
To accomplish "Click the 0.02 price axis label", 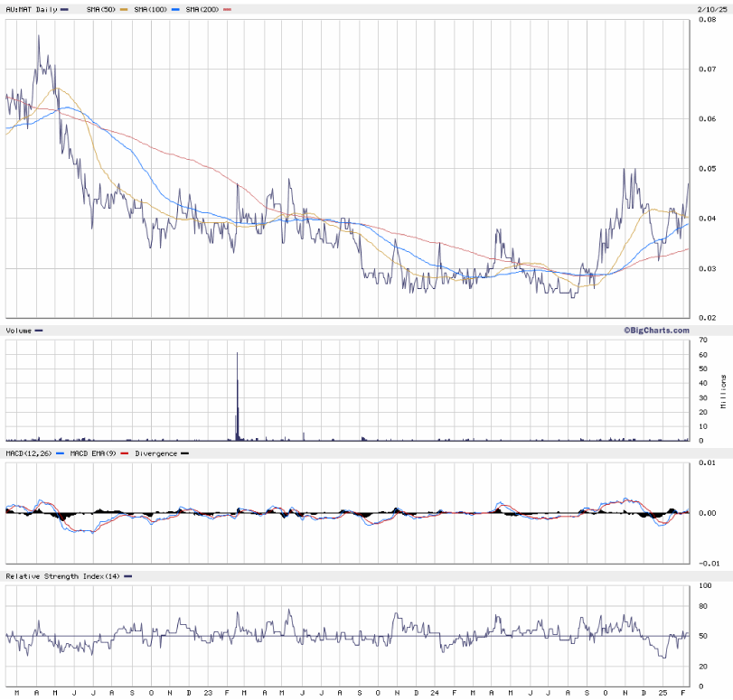I will tap(703, 318).
